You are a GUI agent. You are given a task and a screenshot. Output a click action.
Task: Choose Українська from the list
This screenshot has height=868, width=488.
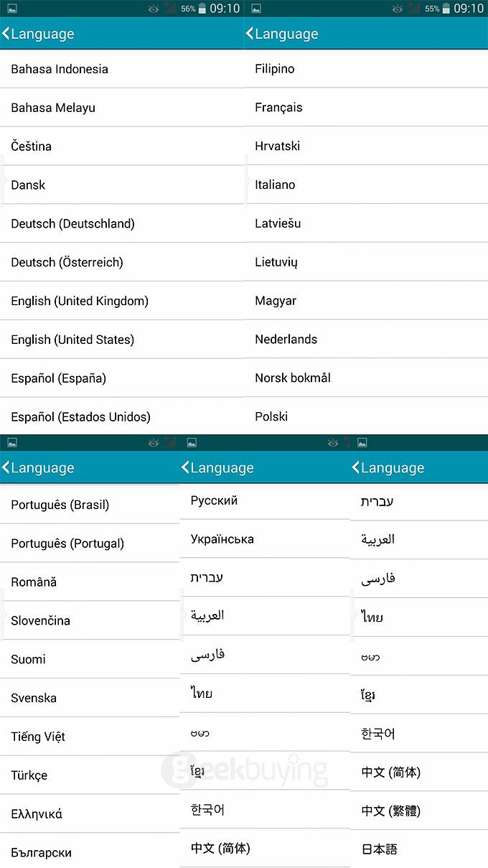click(265, 539)
